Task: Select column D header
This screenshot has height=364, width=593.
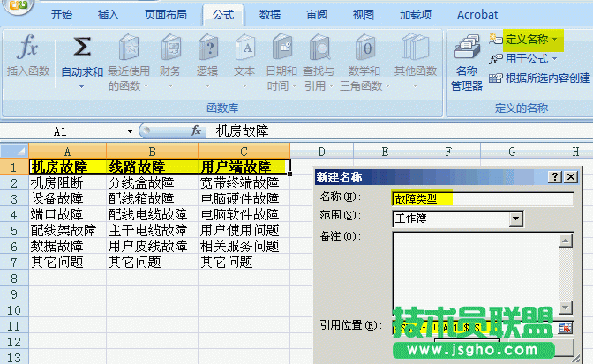Action: [x=321, y=152]
